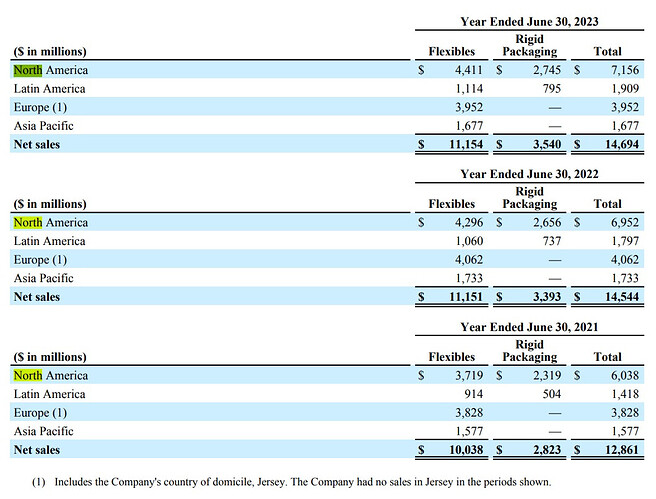Viewport: 656px width, 499px height.
Task: Click the 2023 Latin America Rigid Packaging value 795
Action: tap(551, 89)
